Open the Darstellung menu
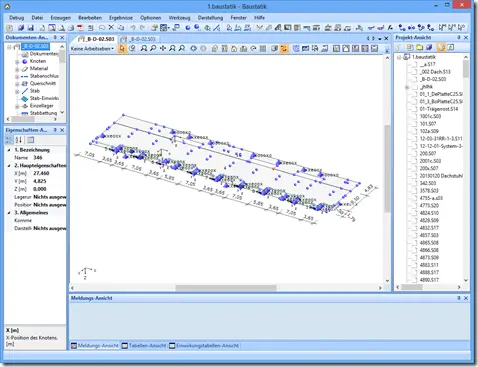This screenshot has height=367, width=478. [x=210, y=18]
